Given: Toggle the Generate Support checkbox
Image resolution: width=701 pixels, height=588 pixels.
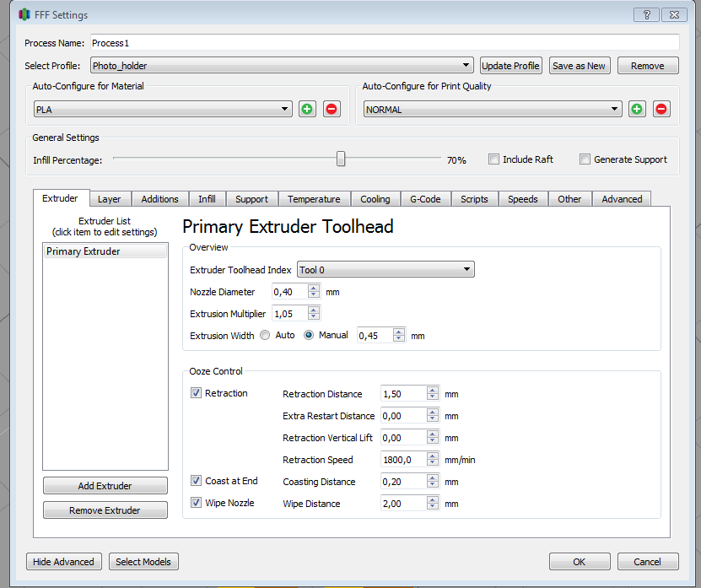Looking at the screenshot, I should click(x=585, y=159).
